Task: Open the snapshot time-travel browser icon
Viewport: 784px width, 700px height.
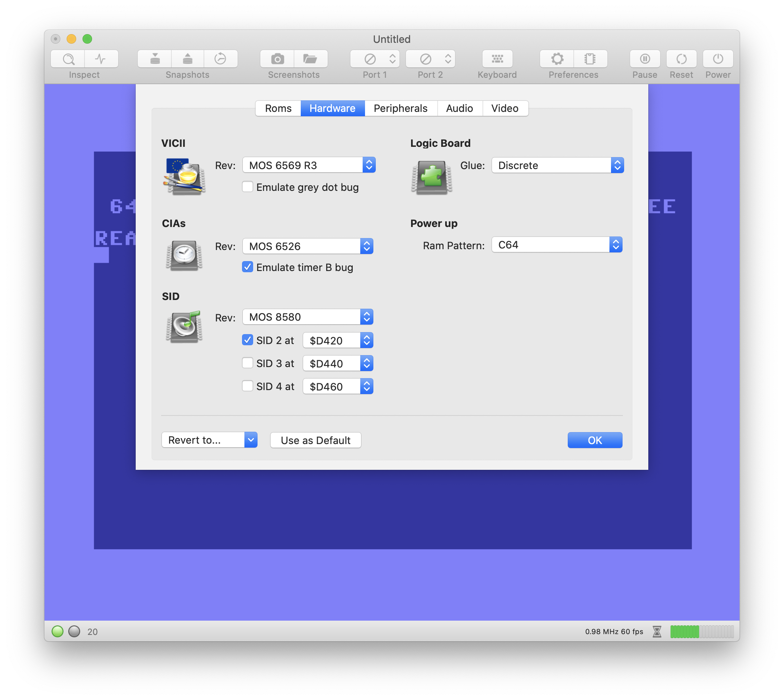Action: [221, 59]
